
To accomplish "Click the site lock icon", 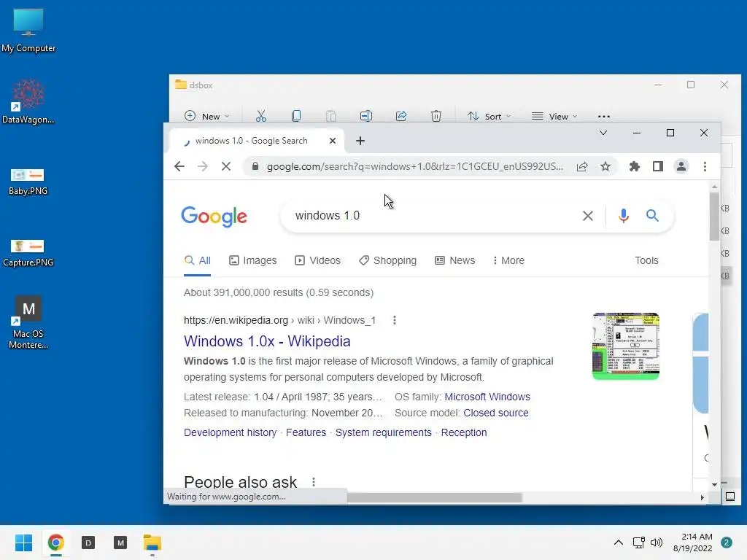I will coord(255,166).
